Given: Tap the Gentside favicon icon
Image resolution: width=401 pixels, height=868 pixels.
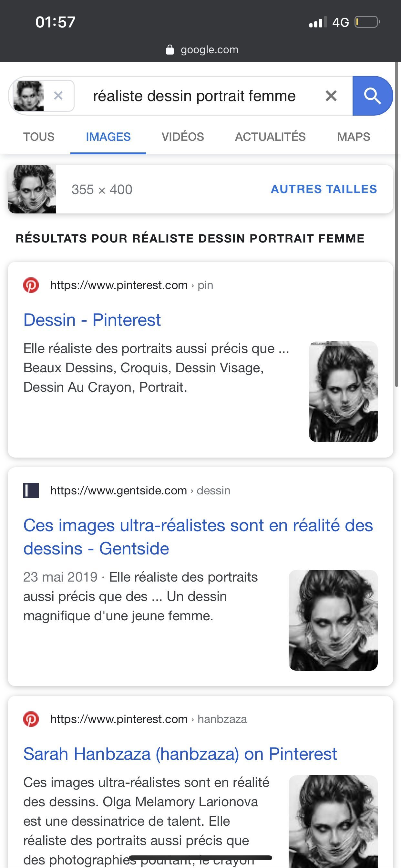Looking at the screenshot, I should point(31,490).
